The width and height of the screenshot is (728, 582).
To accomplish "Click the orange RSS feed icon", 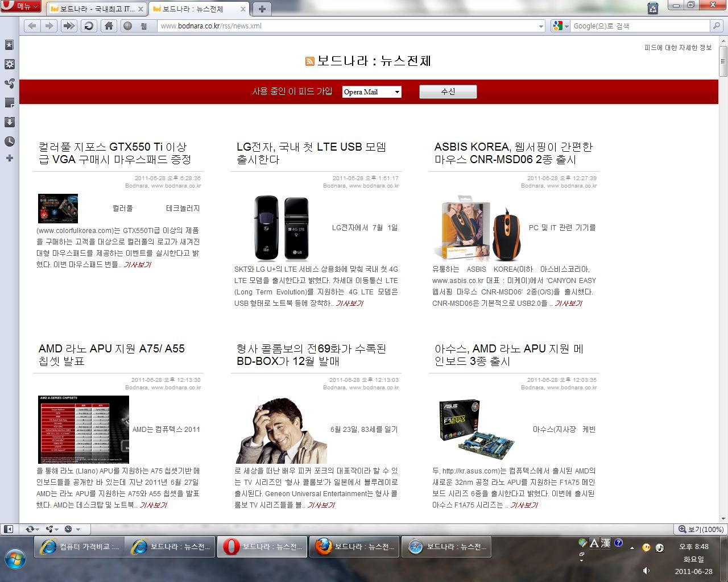I will click(x=310, y=61).
